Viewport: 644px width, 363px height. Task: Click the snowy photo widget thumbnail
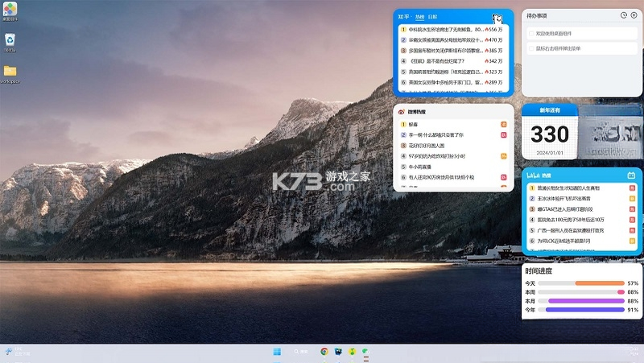pyautogui.click(x=610, y=132)
